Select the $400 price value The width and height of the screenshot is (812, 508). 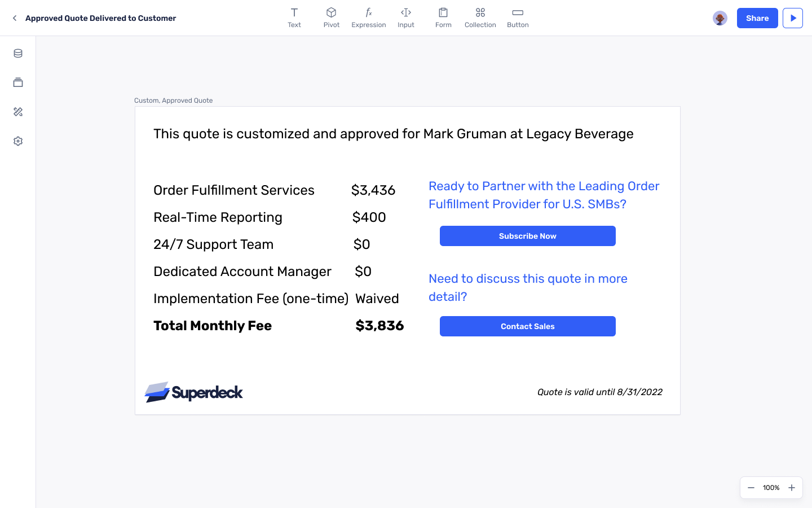tap(369, 217)
